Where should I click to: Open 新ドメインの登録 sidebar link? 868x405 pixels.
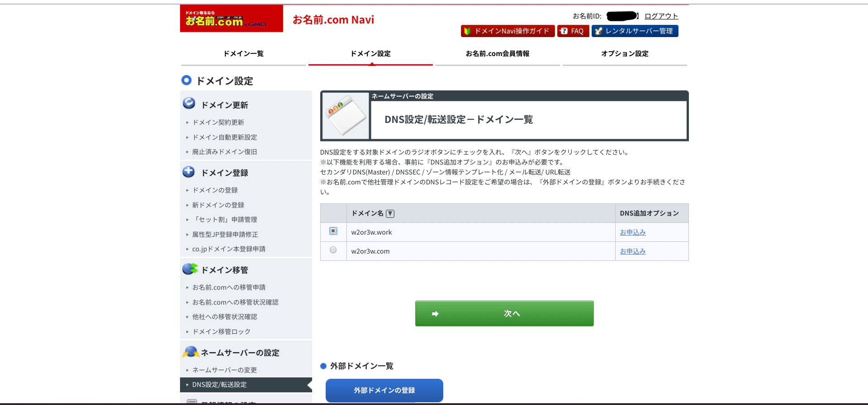pos(218,205)
